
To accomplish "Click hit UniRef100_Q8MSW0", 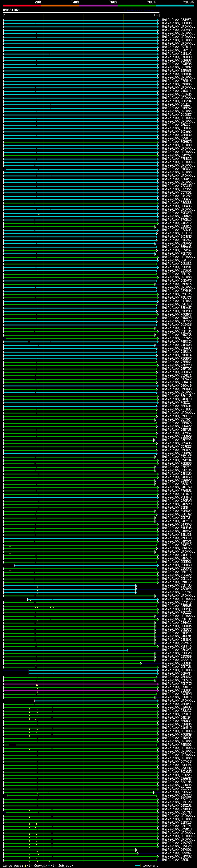I will (177, 474).
